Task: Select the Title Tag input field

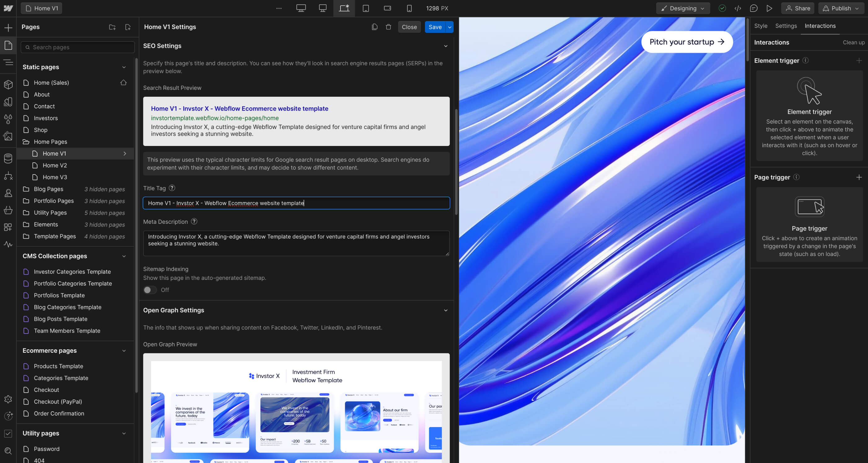Action: 296,203
